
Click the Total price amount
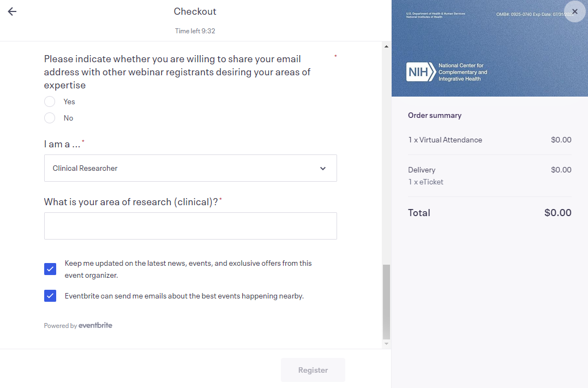557,213
